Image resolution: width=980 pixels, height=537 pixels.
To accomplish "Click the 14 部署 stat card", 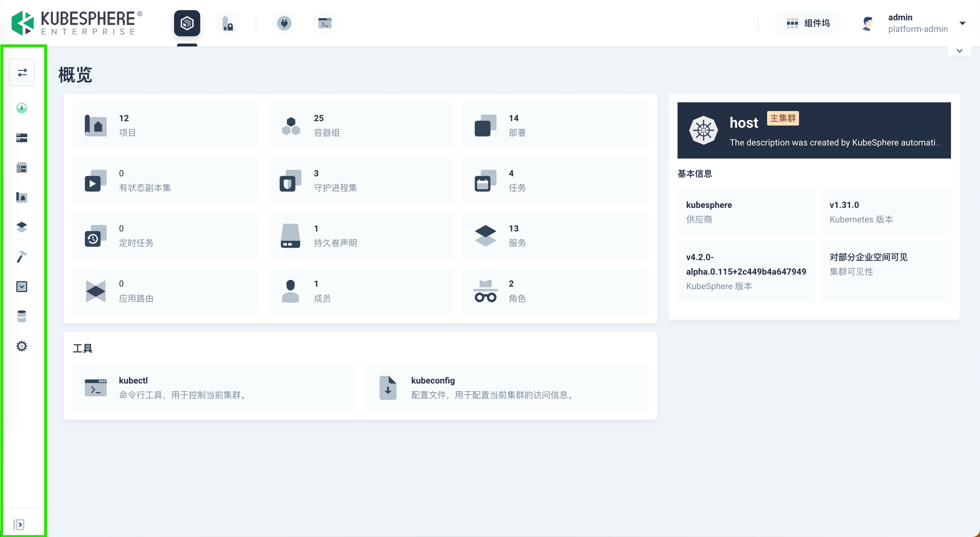I will pos(555,125).
